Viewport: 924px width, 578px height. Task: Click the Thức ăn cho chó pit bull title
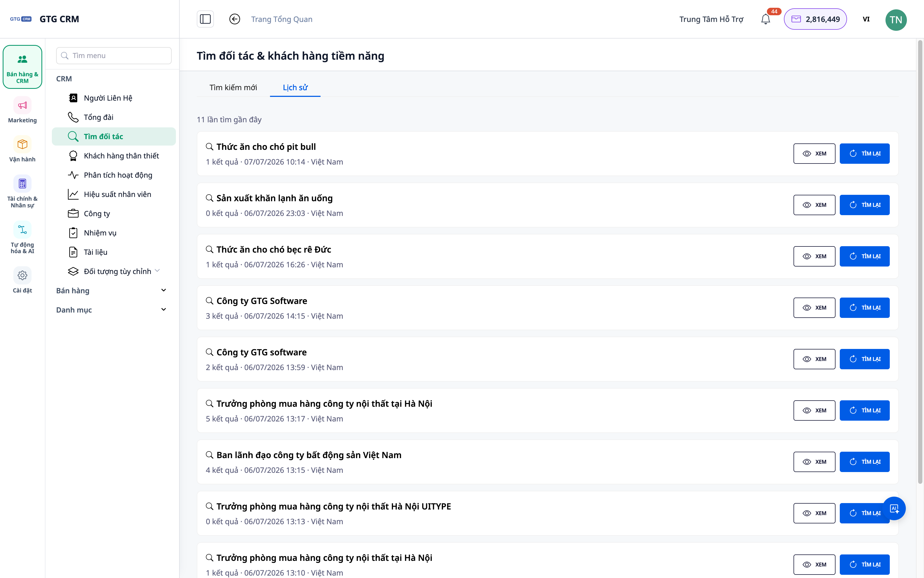pos(266,147)
